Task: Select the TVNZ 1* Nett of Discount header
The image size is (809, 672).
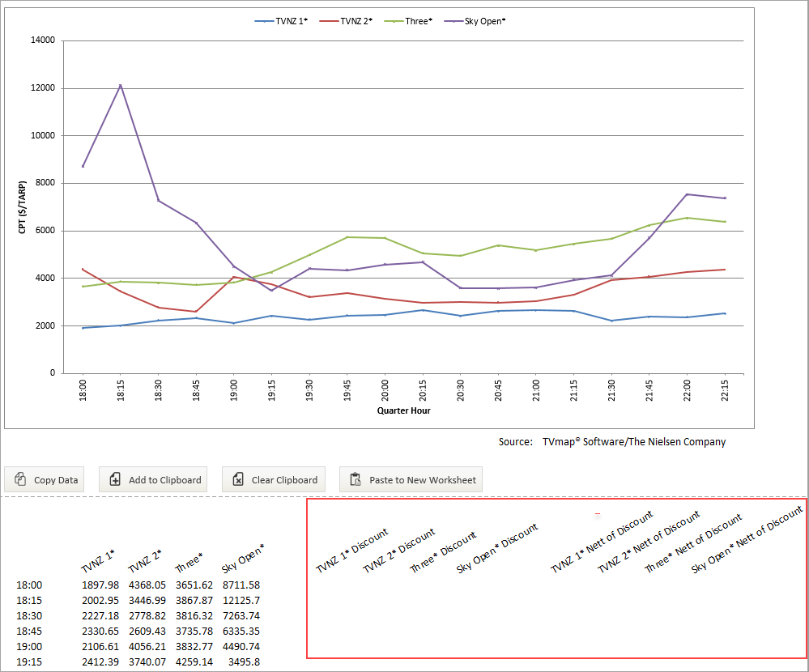Action: tap(602, 542)
